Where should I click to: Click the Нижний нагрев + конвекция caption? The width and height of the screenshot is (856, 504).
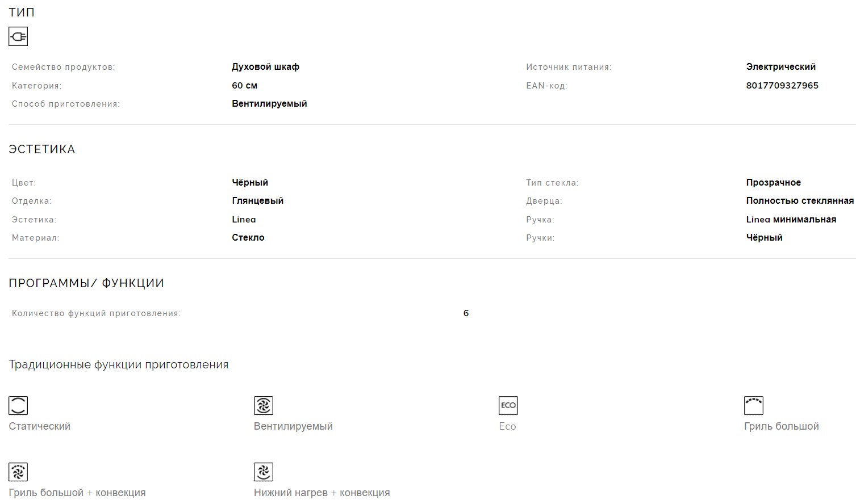321,493
